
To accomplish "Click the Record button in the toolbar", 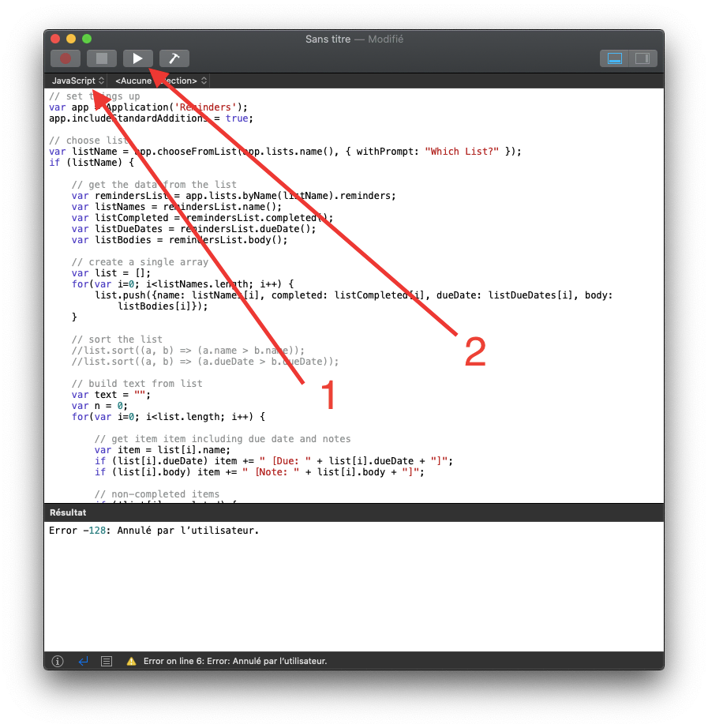I will [66, 58].
